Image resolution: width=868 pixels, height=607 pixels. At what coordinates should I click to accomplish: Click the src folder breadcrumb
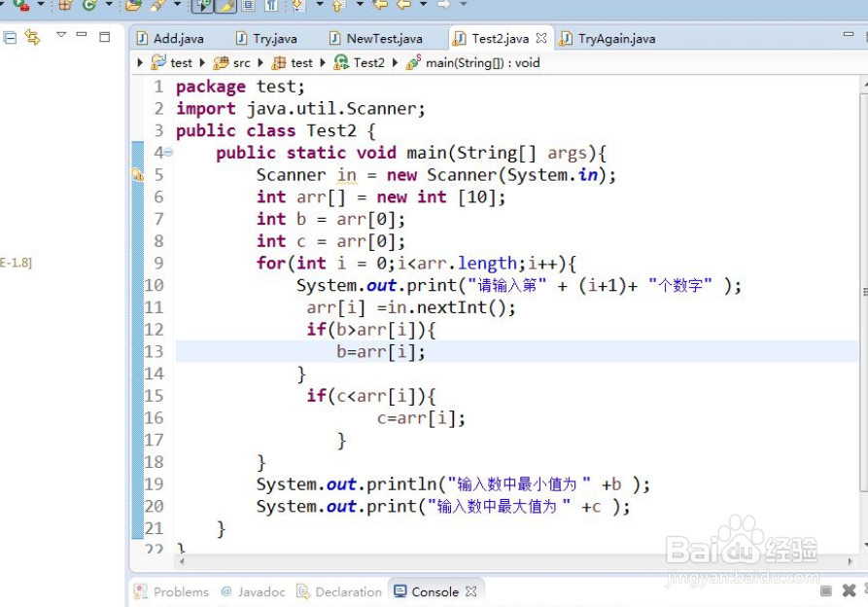[x=232, y=62]
